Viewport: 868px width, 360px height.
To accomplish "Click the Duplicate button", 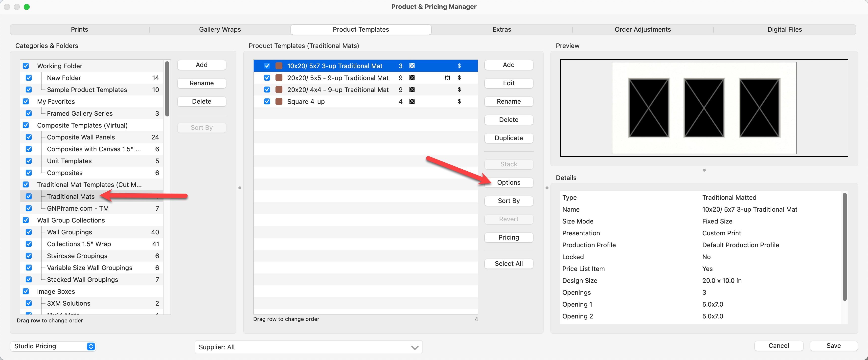I will click(x=508, y=138).
